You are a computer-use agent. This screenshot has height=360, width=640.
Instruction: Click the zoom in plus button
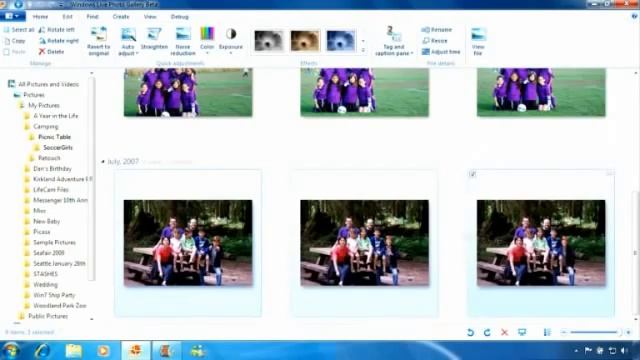628,332
